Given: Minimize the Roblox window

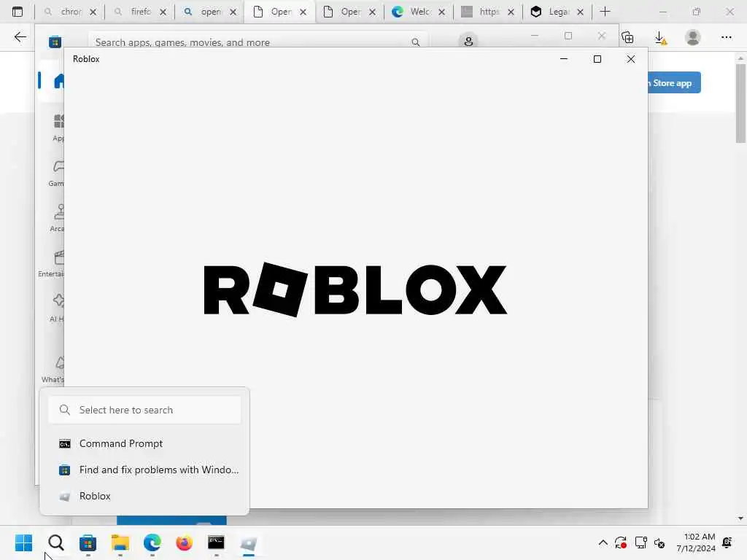Looking at the screenshot, I should (564, 59).
